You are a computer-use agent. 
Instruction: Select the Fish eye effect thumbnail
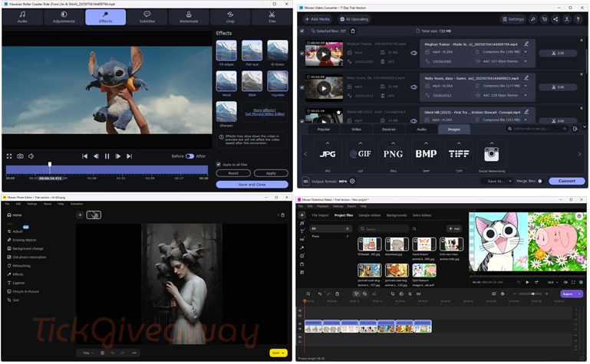[252, 51]
